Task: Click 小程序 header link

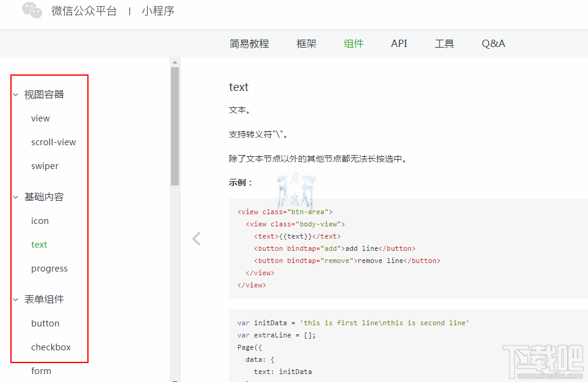Action: point(158,11)
